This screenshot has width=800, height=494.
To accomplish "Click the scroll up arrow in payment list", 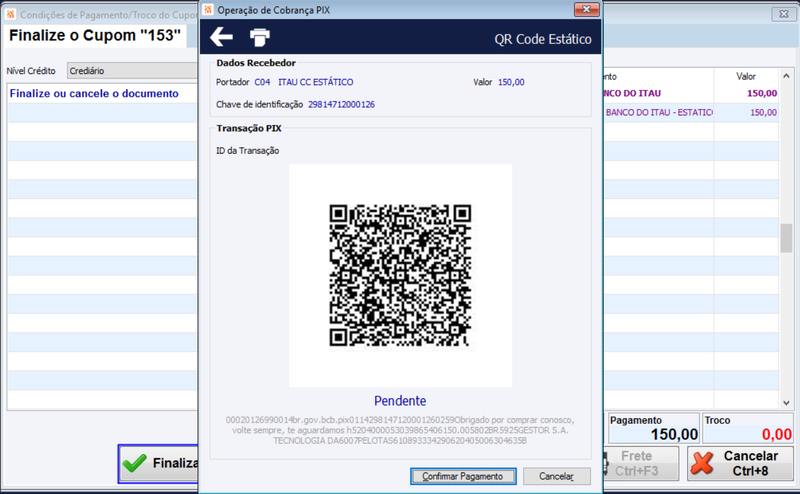I will click(786, 76).
